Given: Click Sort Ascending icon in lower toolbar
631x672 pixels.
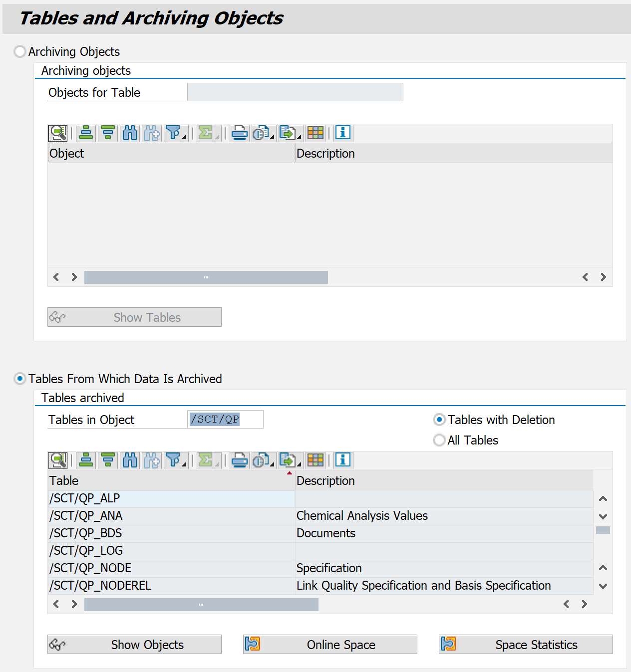Looking at the screenshot, I should (x=86, y=460).
